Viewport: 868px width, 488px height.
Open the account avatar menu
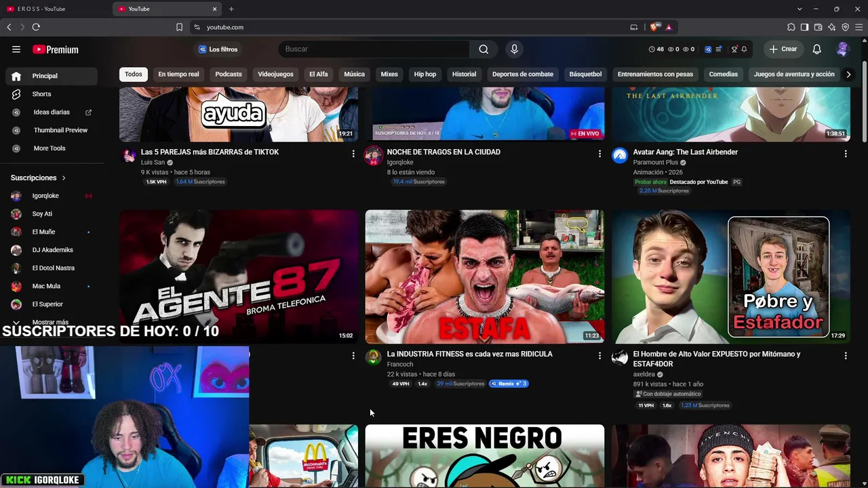[843, 49]
